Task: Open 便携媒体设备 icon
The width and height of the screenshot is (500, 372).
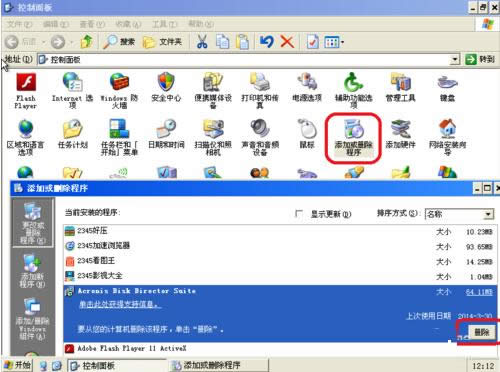Action: pyautogui.click(x=213, y=91)
